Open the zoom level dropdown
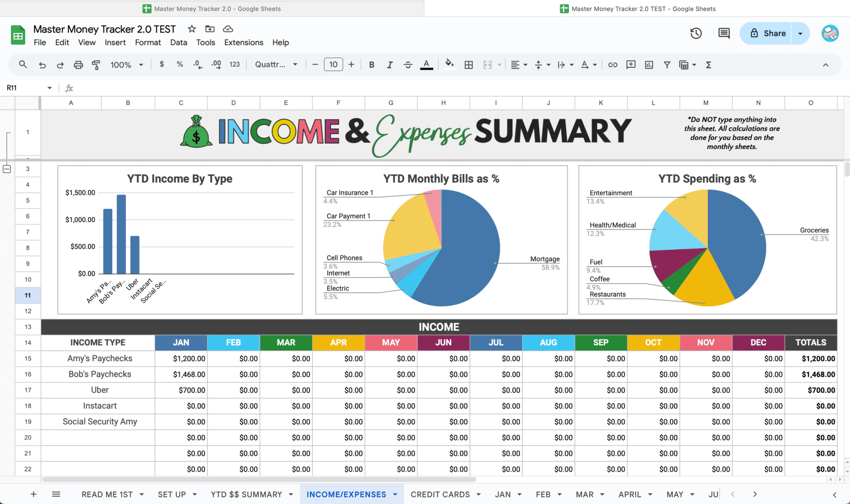The height and width of the screenshot is (504, 850). tap(126, 64)
